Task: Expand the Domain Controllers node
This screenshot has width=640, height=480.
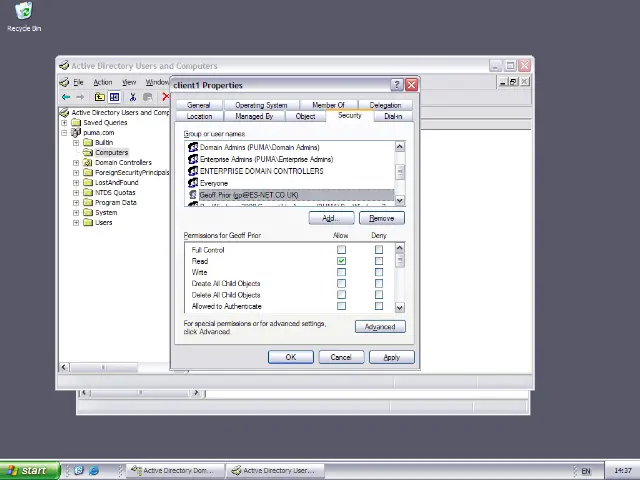Action: pyautogui.click(x=76, y=162)
